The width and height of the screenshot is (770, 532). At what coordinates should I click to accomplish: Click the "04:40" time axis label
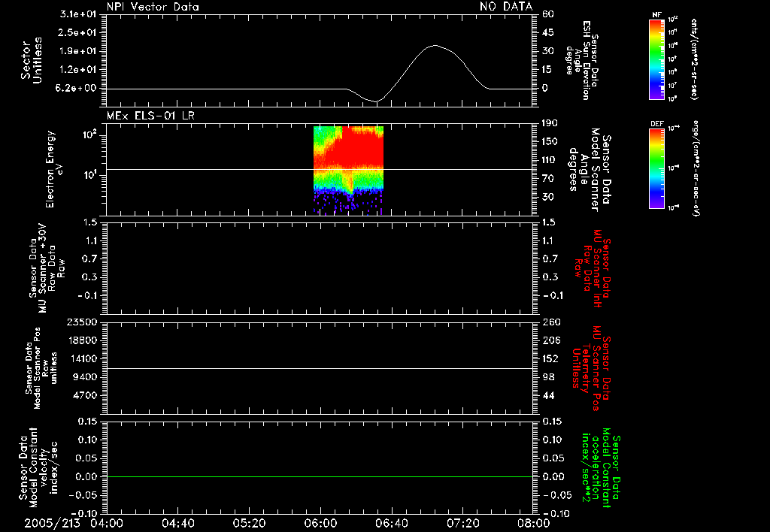[x=178, y=523]
